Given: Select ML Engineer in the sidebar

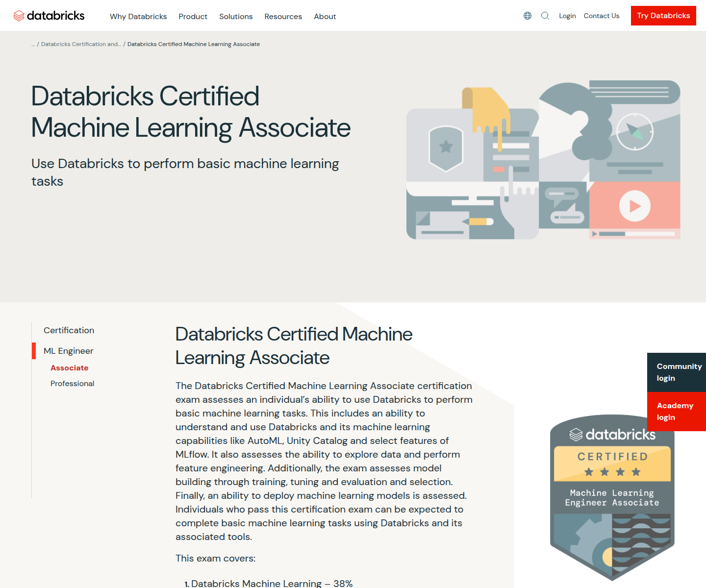Looking at the screenshot, I should pos(68,351).
